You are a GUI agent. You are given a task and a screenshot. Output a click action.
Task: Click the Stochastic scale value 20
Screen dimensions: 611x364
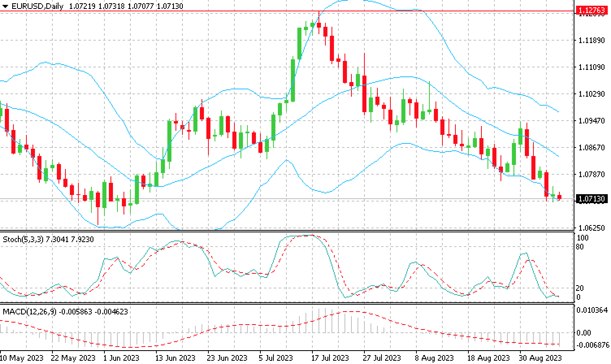point(580,288)
